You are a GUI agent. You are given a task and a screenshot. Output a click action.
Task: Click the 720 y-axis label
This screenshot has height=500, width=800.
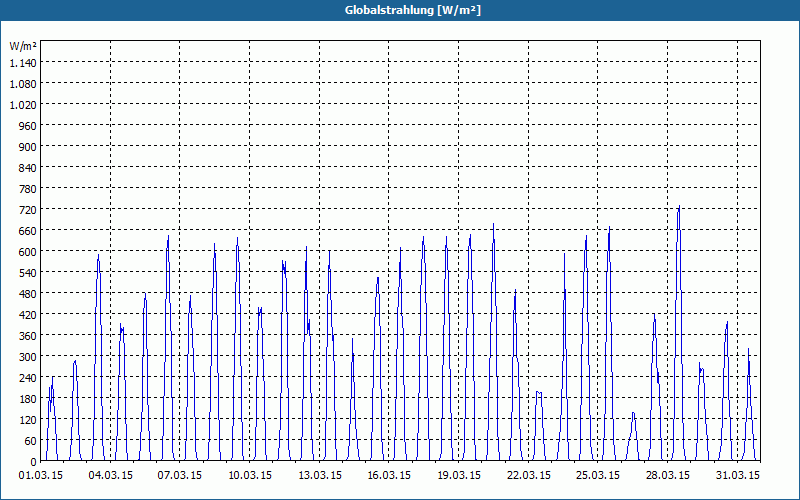tap(28, 209)
